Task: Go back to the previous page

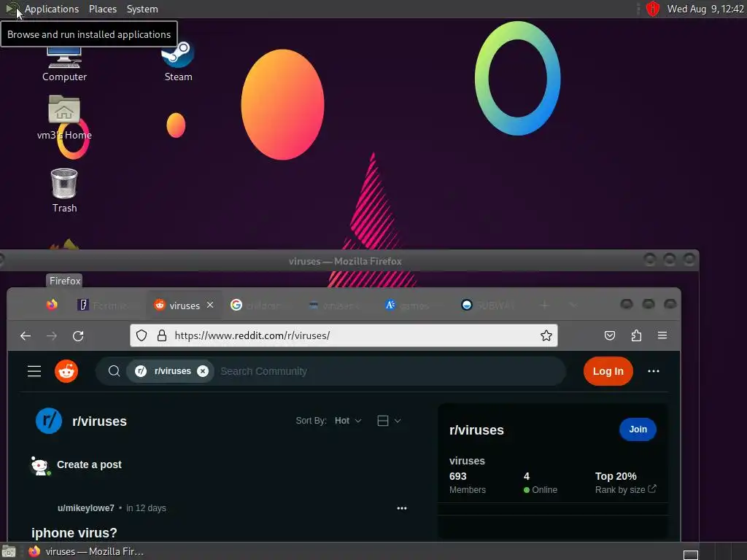Action: click(x=26, y=335)
